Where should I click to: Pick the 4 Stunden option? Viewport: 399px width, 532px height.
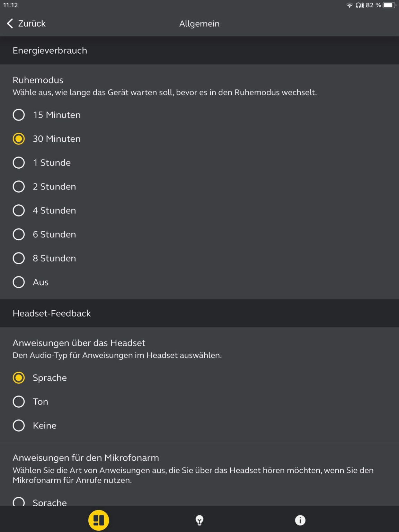pos(19,211)
